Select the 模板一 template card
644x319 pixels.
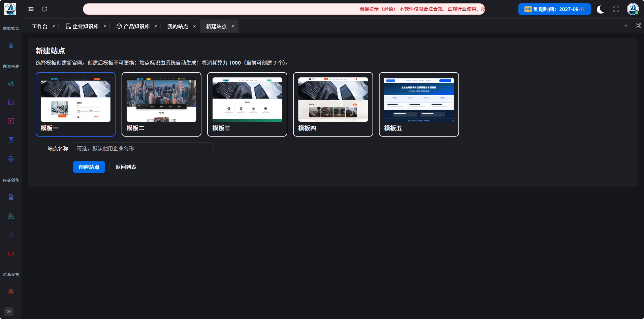(76, 104)
